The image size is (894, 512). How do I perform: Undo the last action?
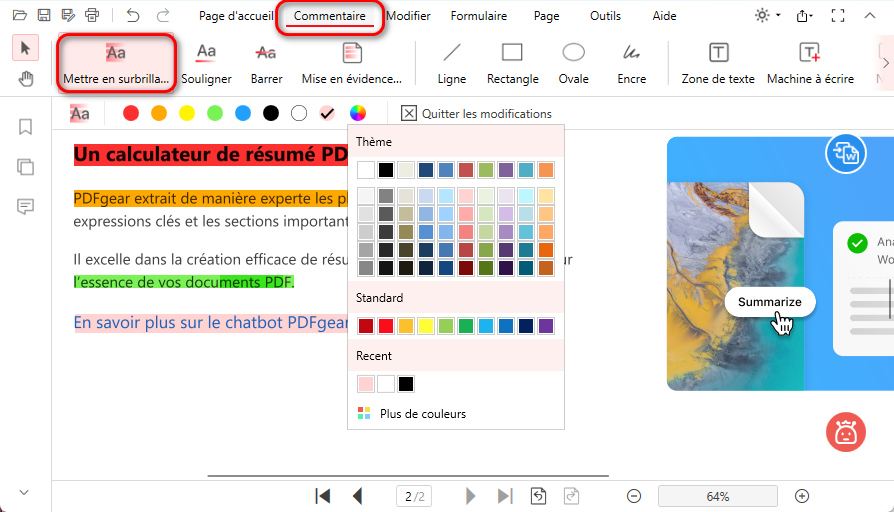pyautogui.click(x=132, y=15)
